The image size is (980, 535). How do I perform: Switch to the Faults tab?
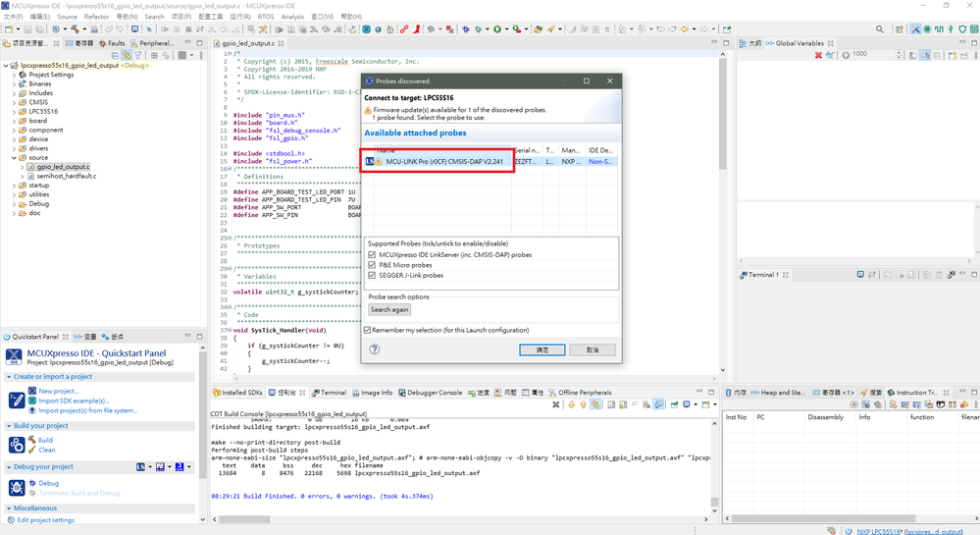coord(112,43)
